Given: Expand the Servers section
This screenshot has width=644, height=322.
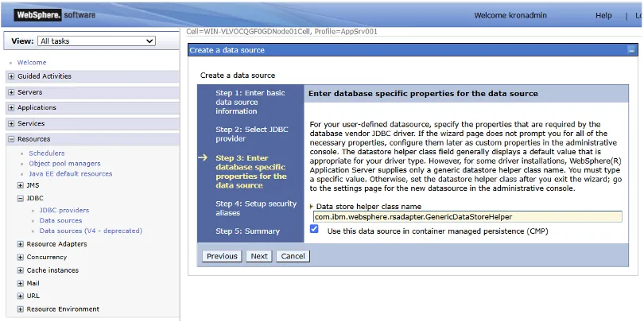Looking at the screenshot, I should tap(11, 92).
